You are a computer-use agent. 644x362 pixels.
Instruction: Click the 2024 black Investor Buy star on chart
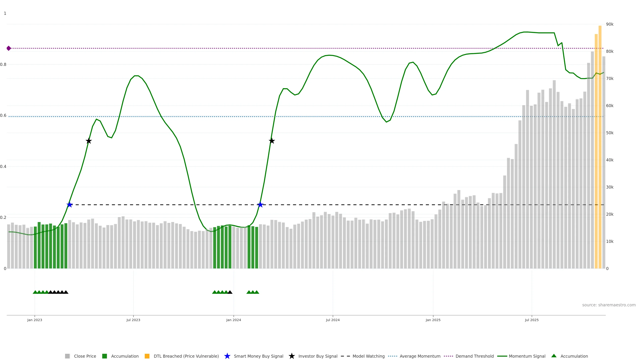pos(272,141)
